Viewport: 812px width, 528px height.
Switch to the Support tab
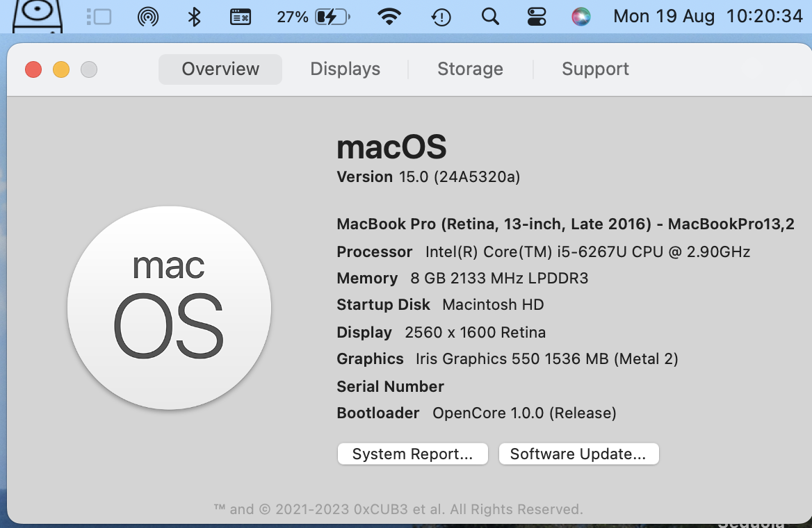click(x=595, y=69)
